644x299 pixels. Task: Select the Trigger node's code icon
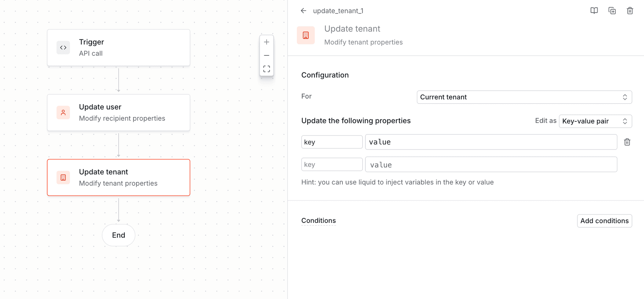(63, 48)
